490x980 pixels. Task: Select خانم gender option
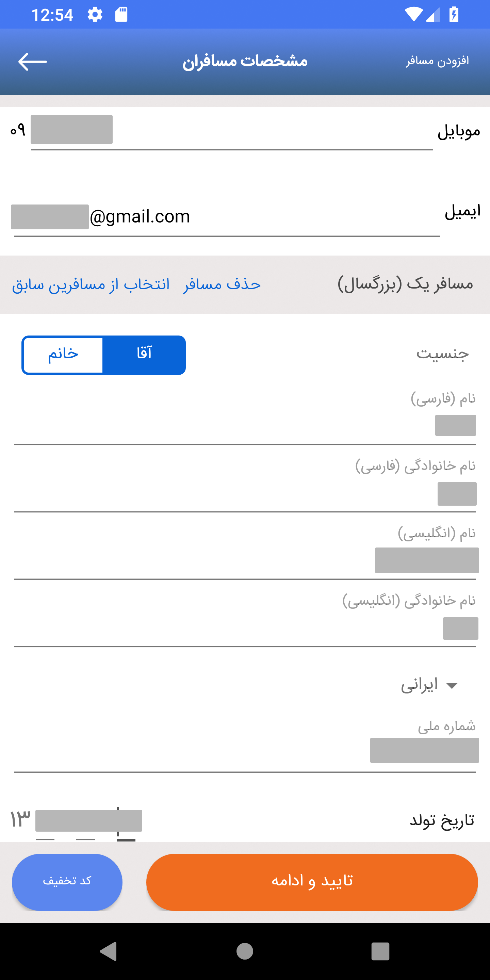[63, 355]
